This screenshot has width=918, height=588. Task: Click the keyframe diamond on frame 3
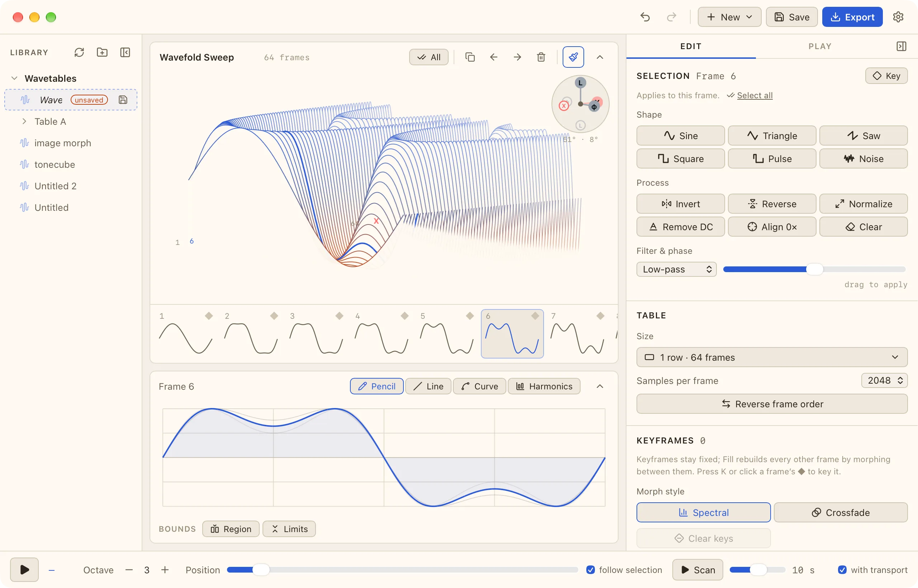click(x=339, y=316)
